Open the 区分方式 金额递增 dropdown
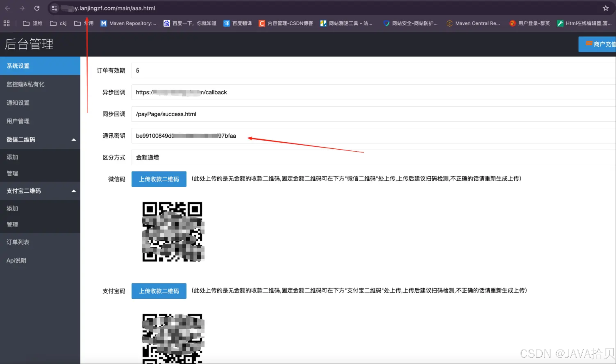Screen dimensions: 616x364 (374, 157)
